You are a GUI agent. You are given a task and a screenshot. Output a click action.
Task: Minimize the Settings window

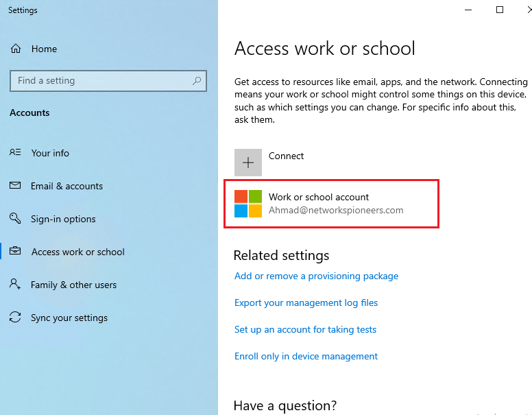(468, 10)
